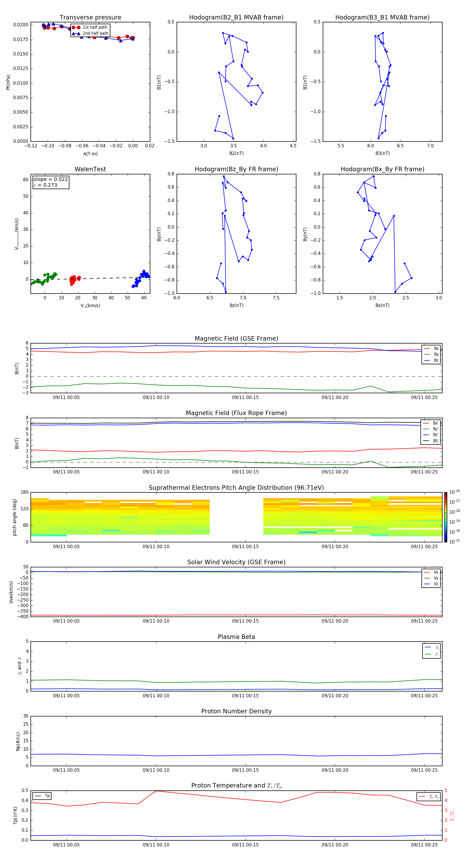Image resolution: width=473 pixels, height=868 pixels.
Task: Click the '10^-31' colorbar tick label
Action: 455,542
